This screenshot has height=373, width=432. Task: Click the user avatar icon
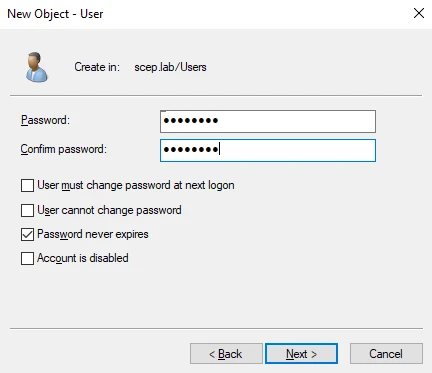(36, 67)
